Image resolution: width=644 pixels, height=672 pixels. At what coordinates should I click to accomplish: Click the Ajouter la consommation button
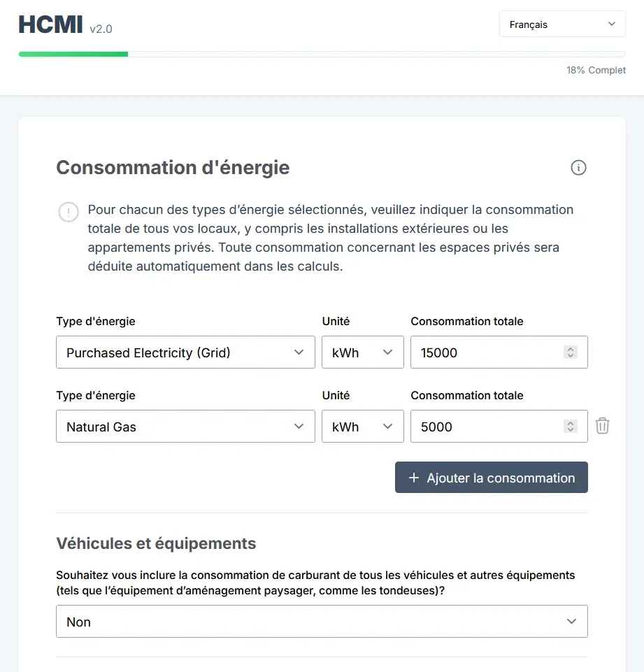click(x=491, y=478)
